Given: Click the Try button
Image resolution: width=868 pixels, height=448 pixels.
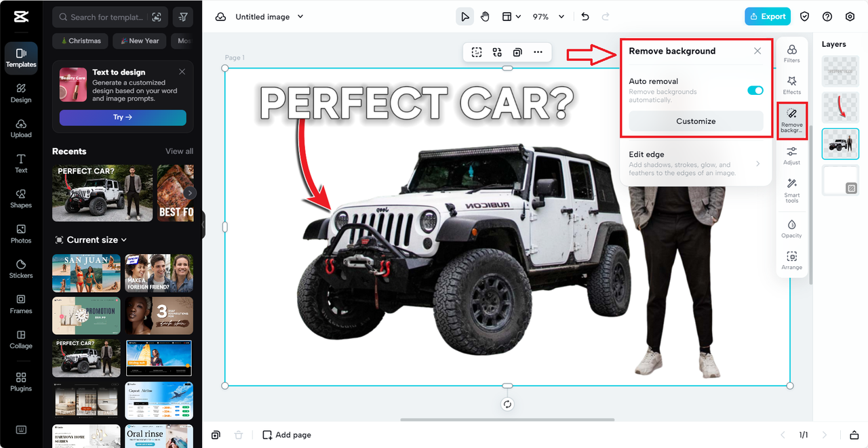Looking at the screenshot, I should (x=123, y=117).
